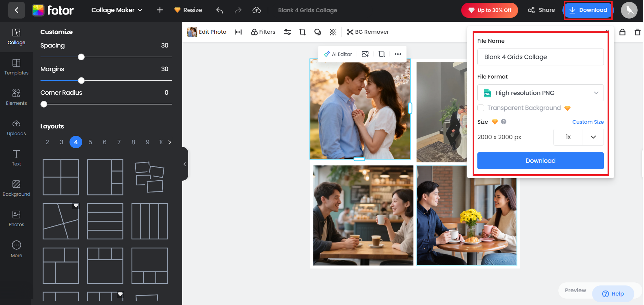644x305 pixels.
Task: Click the crop icon in the photo toolbar
Action: [x=302, y=32]
